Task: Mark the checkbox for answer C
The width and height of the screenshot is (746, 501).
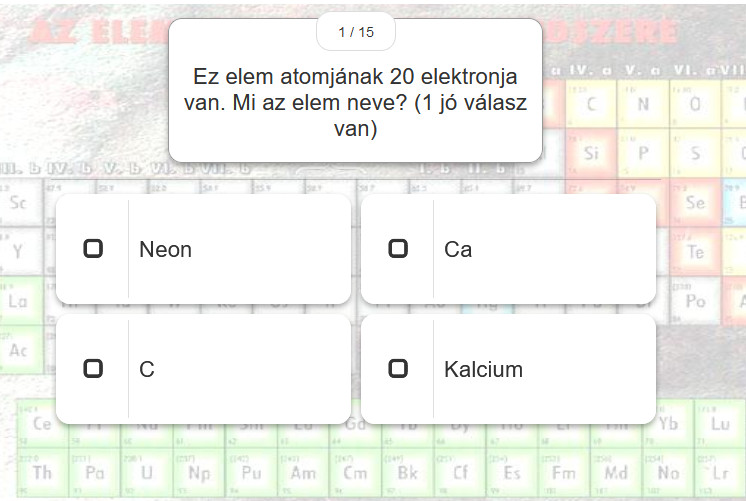Action: 93,368
